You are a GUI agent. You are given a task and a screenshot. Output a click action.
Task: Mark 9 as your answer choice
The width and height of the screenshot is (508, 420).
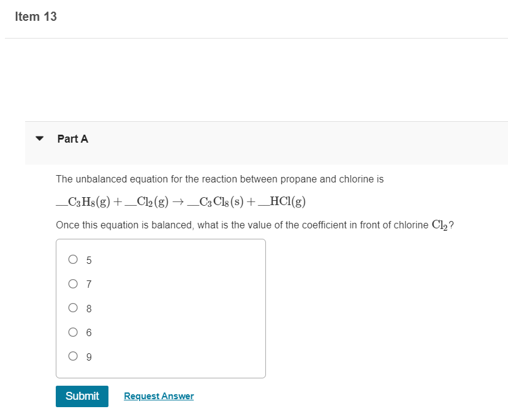73,356
